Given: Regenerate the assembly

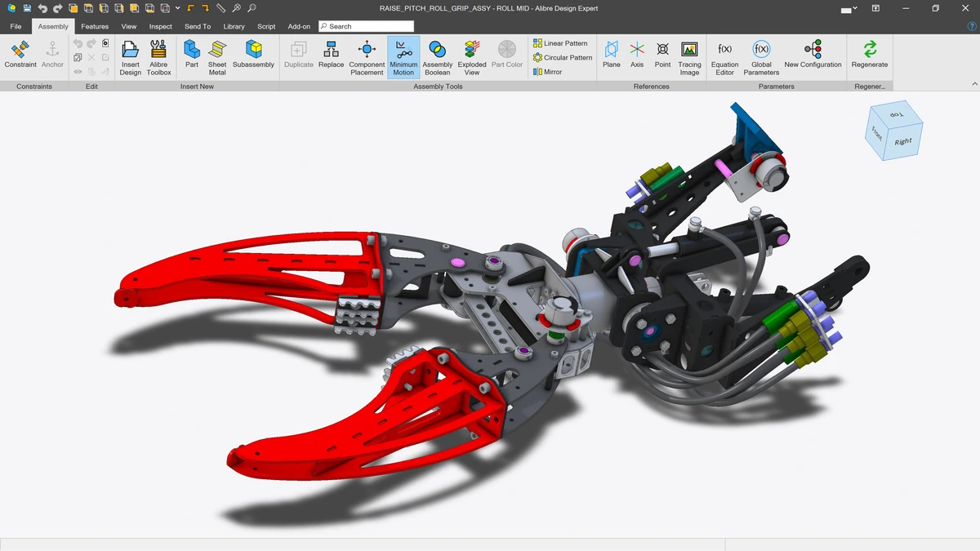Looking at the screenshot, I should click(870, 56).
